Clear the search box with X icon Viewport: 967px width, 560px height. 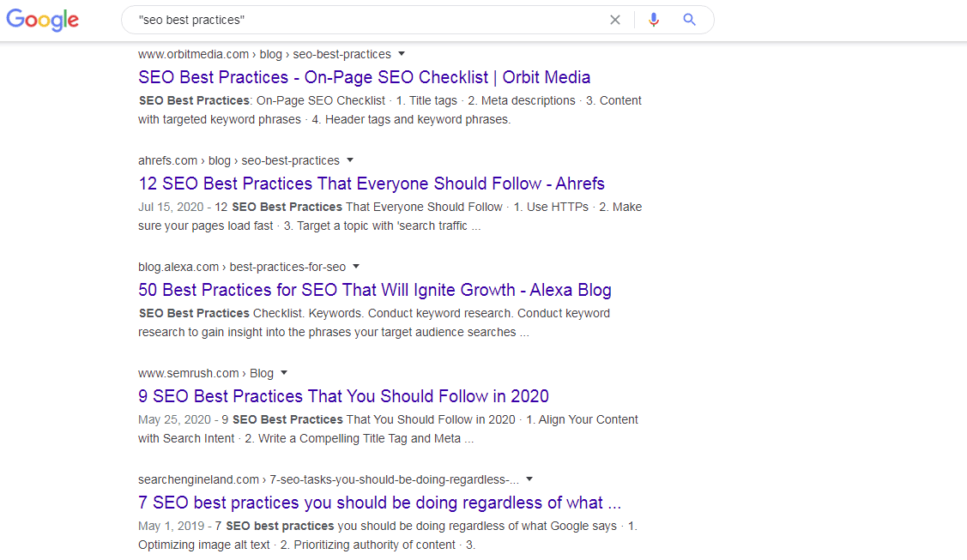[615, 20]
